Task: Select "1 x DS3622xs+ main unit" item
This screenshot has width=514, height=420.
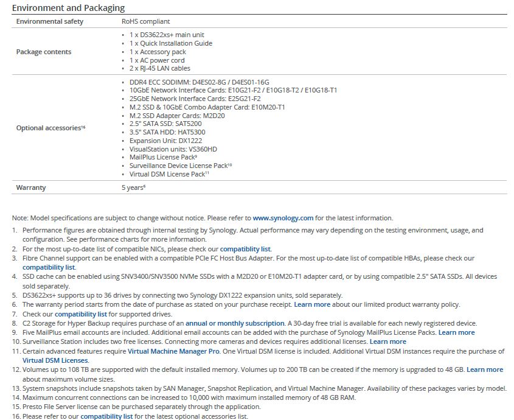Action: click(x=167, y=35)
